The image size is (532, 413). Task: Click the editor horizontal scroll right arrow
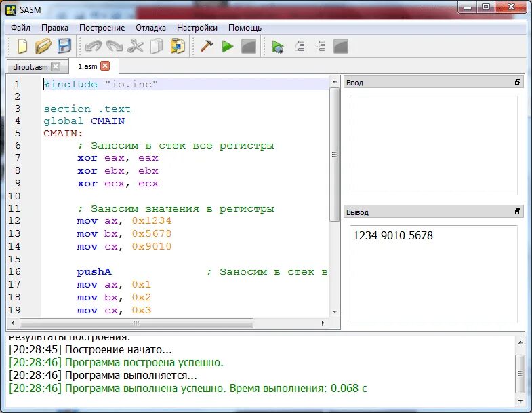323,323
